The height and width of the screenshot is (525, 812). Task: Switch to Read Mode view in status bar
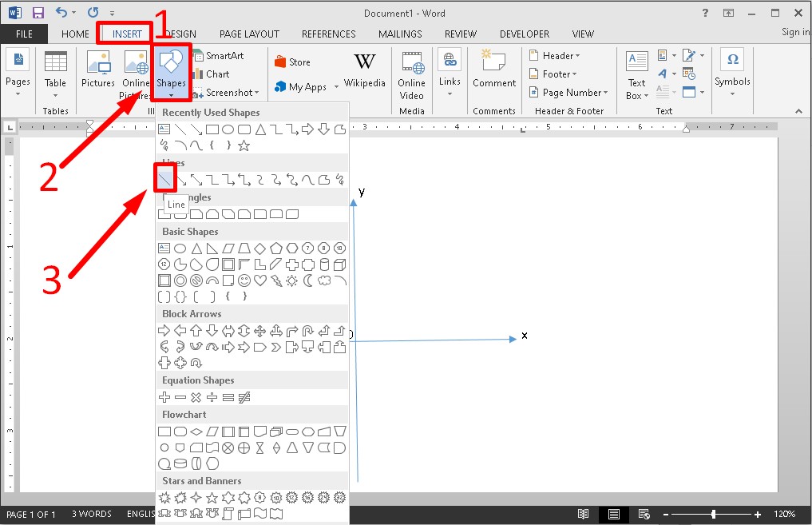(584, 514)
